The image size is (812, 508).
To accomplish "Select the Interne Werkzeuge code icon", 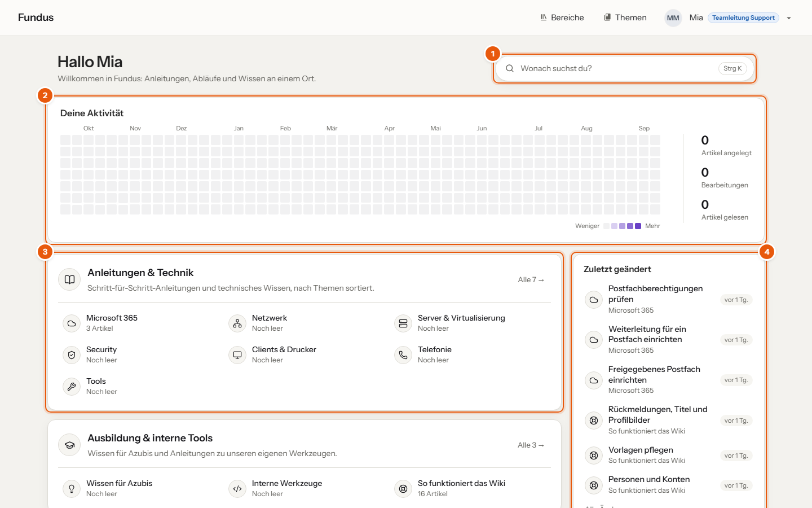I will point(237,489).
